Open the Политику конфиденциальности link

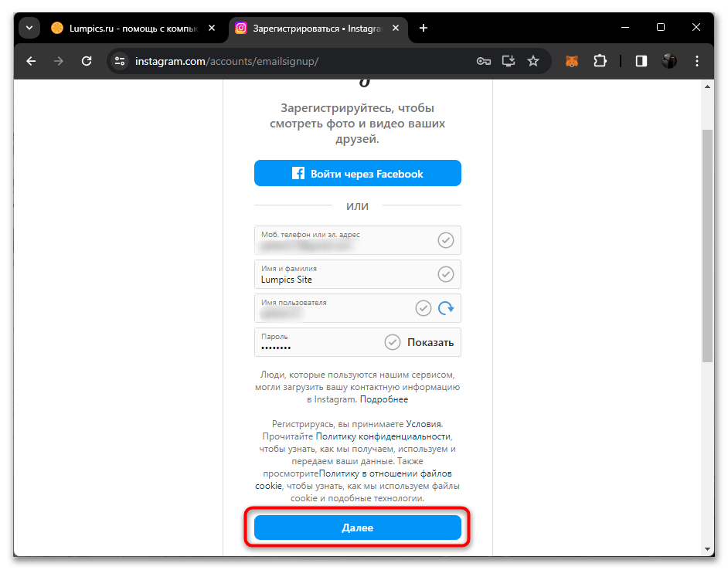pyautogui.click(x=383, y=436)
